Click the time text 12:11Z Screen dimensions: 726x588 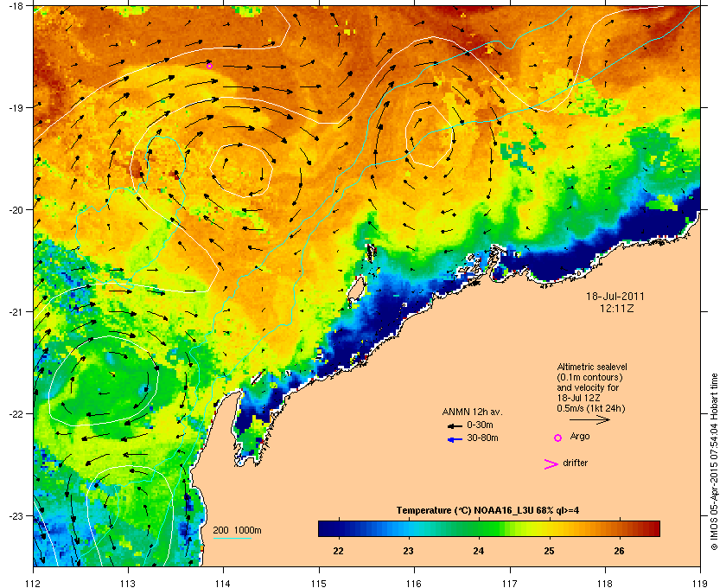617,308
